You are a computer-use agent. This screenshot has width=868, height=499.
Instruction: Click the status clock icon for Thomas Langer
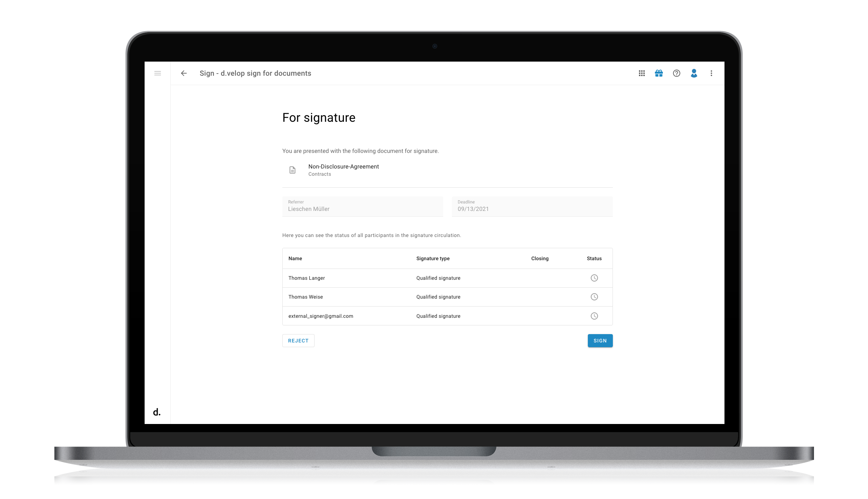tap(594, 278)
